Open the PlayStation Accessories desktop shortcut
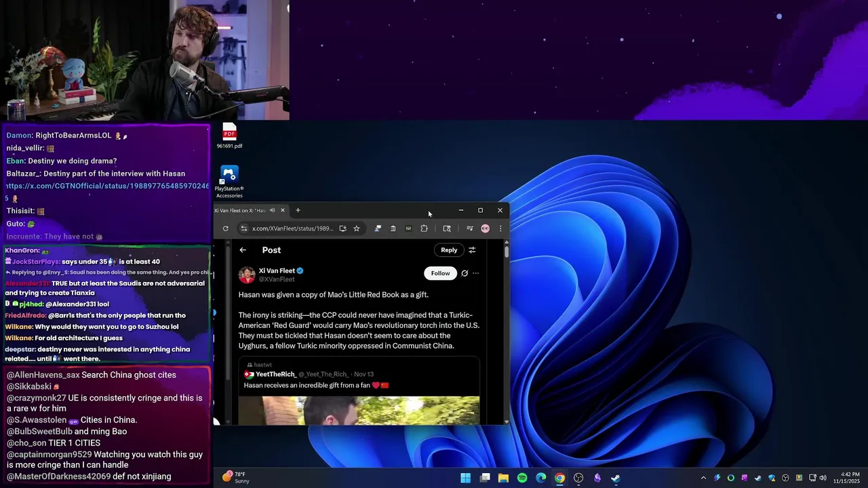Screen dimensions: 868x488 click(x=229, y=182)
